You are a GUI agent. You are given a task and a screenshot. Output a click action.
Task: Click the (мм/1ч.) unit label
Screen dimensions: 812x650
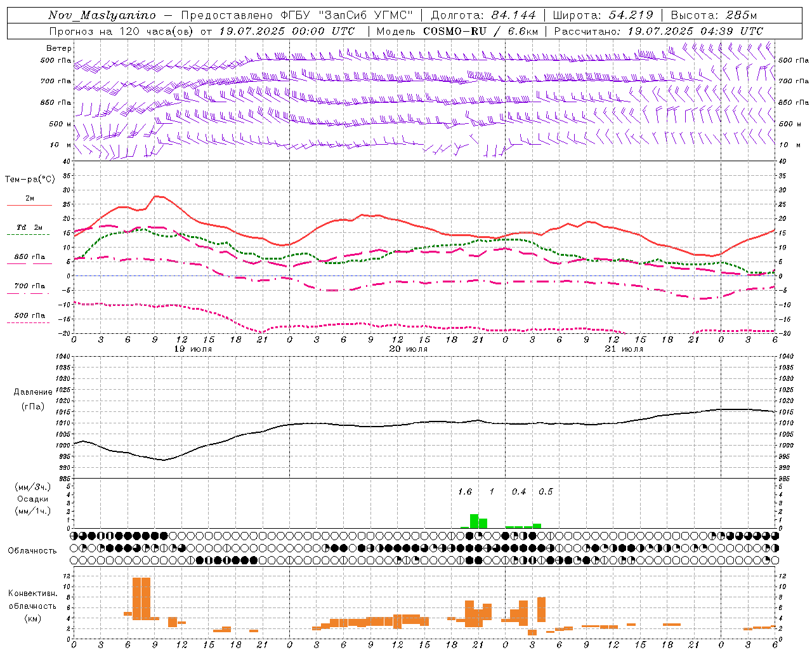pyautogui.click(x=33, y=511)
